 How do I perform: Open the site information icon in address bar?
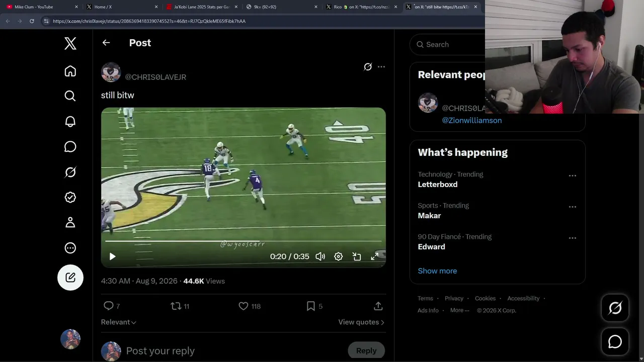(46, 21)
